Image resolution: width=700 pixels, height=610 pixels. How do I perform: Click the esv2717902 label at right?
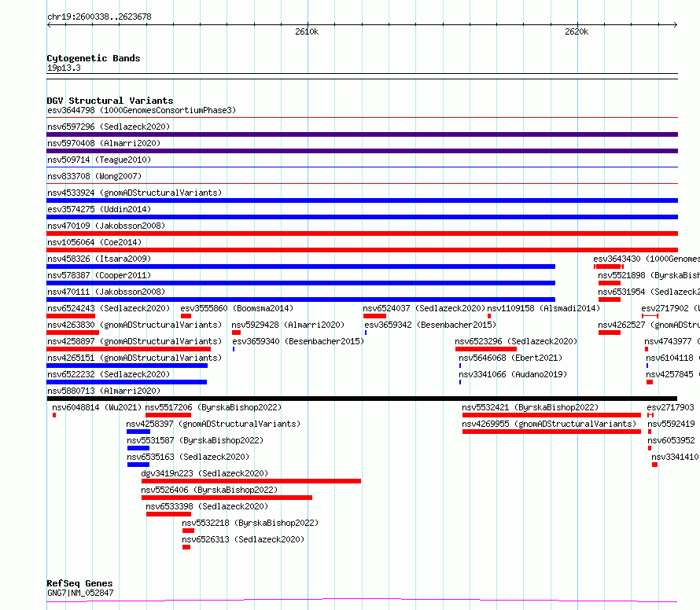pyautogui.click(x=671, y=308)
